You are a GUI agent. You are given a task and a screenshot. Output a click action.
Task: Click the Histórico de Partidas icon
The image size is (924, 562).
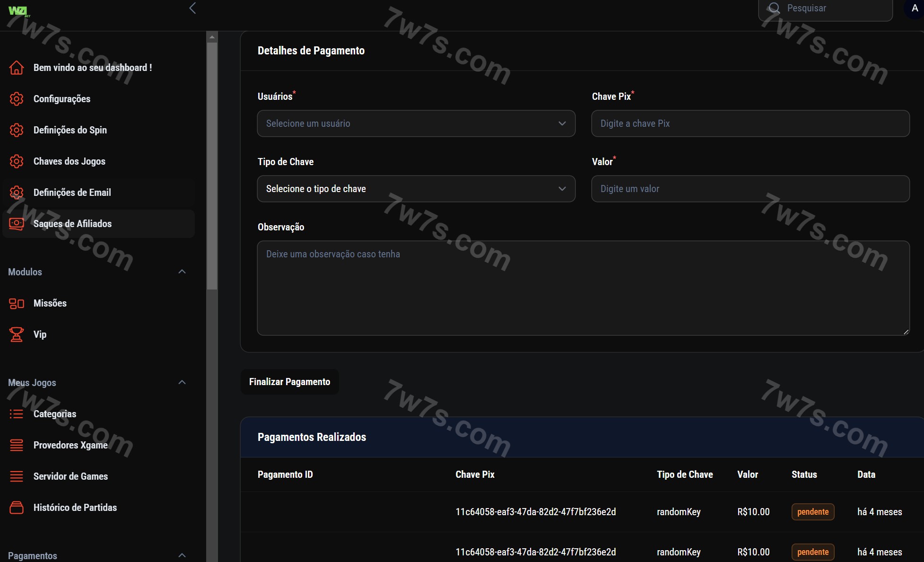pyautogui.click(x=17, y=508)
